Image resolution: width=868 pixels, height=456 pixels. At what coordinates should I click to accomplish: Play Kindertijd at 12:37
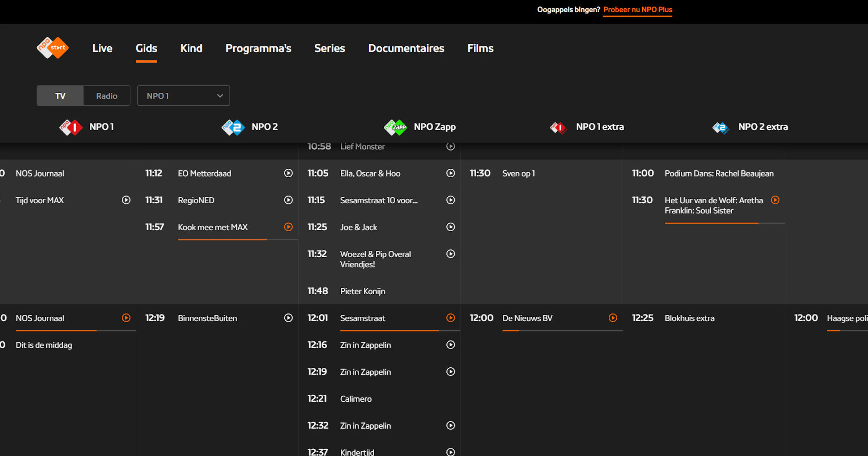click(x=450, y=452)
